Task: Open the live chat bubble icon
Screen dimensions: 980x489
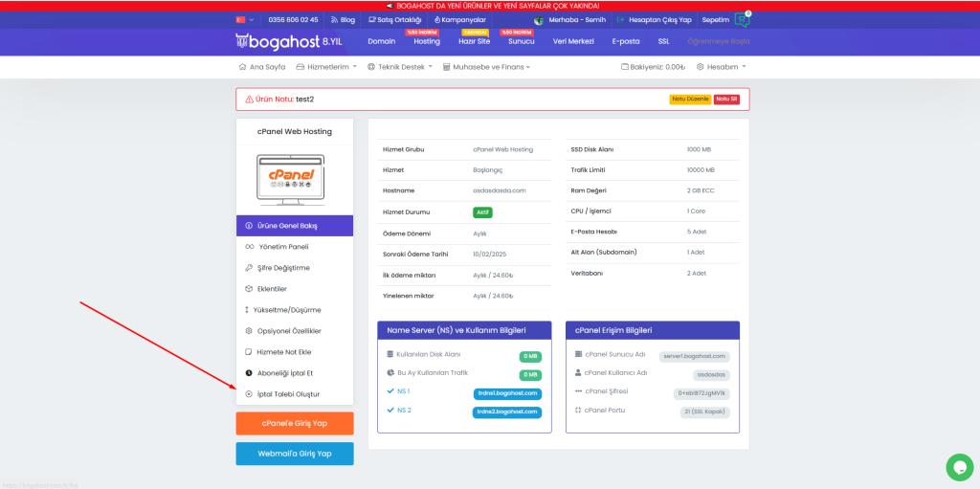Action: pyautogui.click(x=959, y=467)
